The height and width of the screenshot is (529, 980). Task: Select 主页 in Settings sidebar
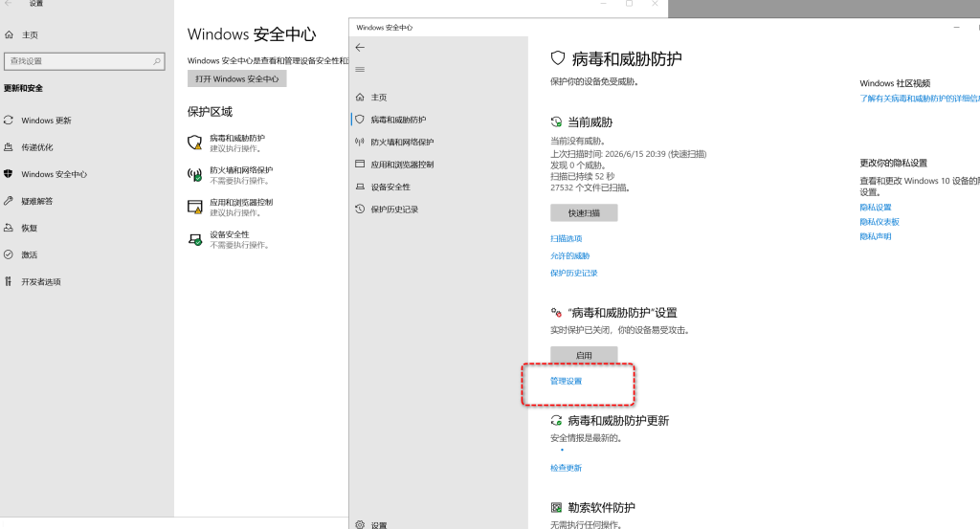pyautogui.click(x=30, y=35)
